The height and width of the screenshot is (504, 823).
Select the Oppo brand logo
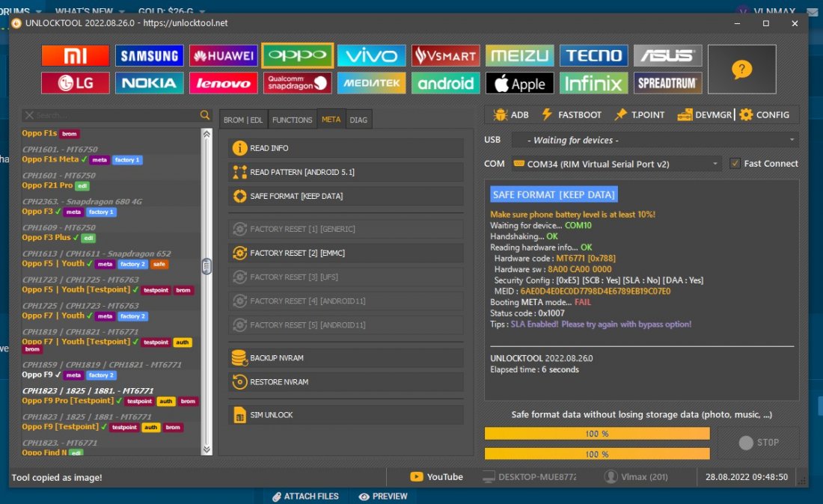click(297, 55)
